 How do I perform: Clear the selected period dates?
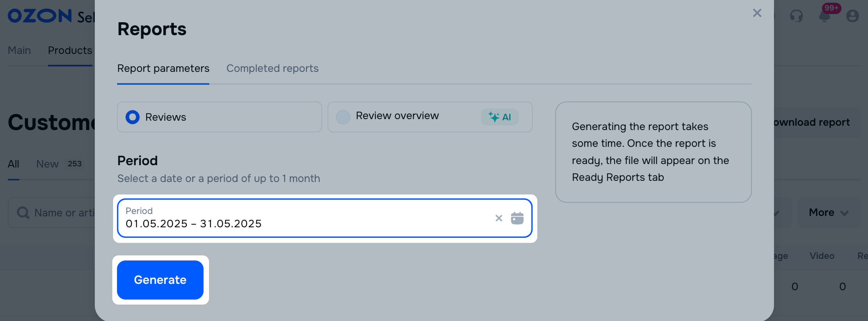[499, 218]
